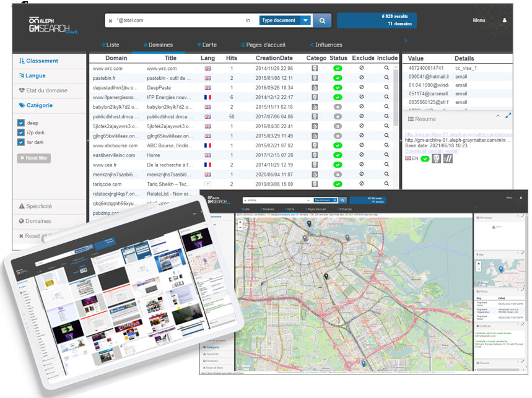The height and width of the screenshot is (398, 532).
Task: Click the magnifier search button
Action: tap(322, 20)
